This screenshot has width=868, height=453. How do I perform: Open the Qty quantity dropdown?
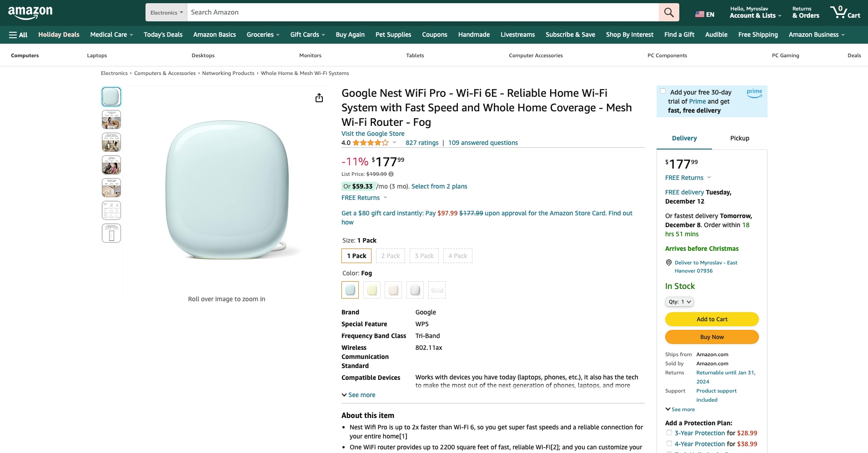pos(679,302)
